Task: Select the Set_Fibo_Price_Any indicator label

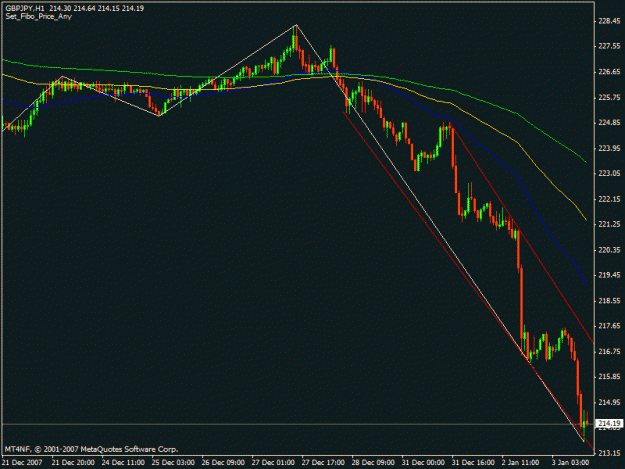Action: pyautogui.click(x=39, y=17)
